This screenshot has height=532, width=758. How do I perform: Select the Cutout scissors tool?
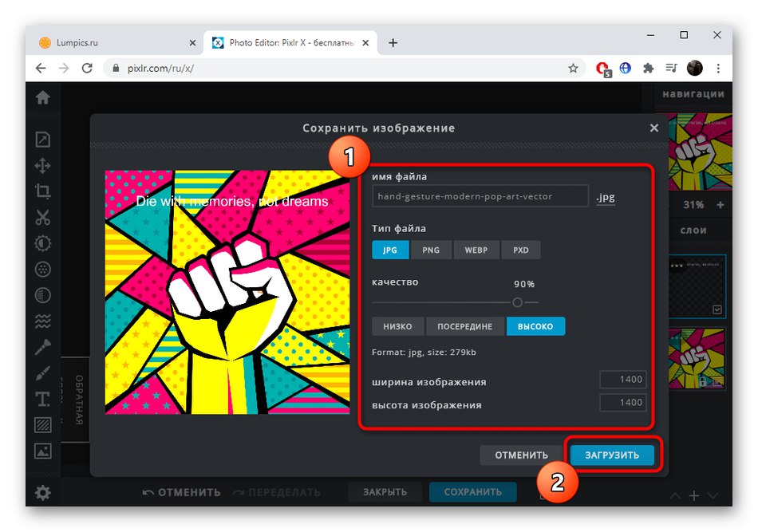pyautogui.click(x=42, y=218)
